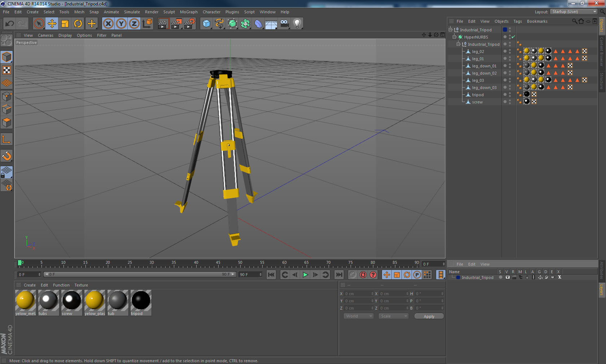Screen dimensions: 606x364
Task: Open material manager Function menu
Action: click(x=61, y=285)
